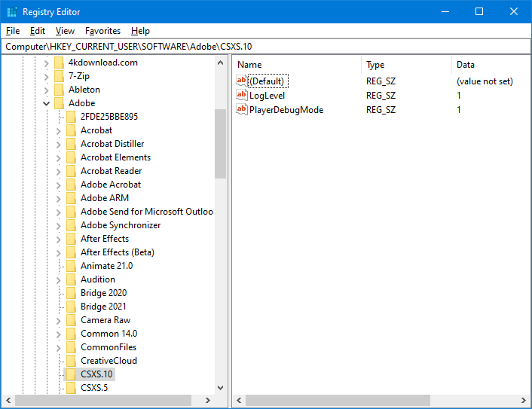Expand the Ableton key
This screenshot has width=532, height=409.
click(x=47, y=90)
